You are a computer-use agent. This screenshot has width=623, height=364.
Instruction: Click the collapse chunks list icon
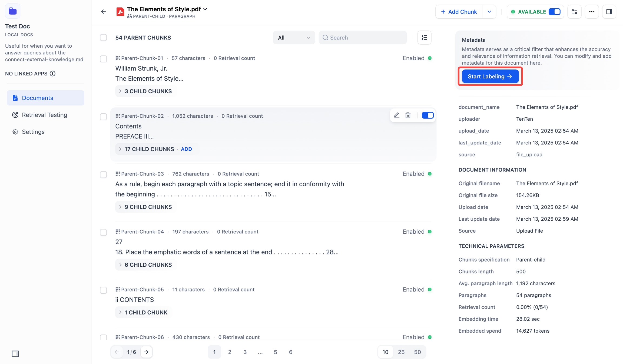[x=424, y=38]
